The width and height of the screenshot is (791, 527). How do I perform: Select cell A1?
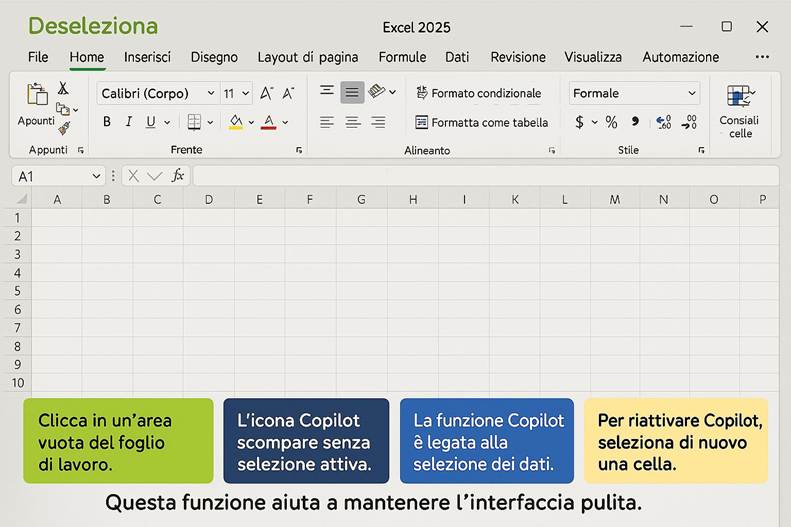pos(57,218)
